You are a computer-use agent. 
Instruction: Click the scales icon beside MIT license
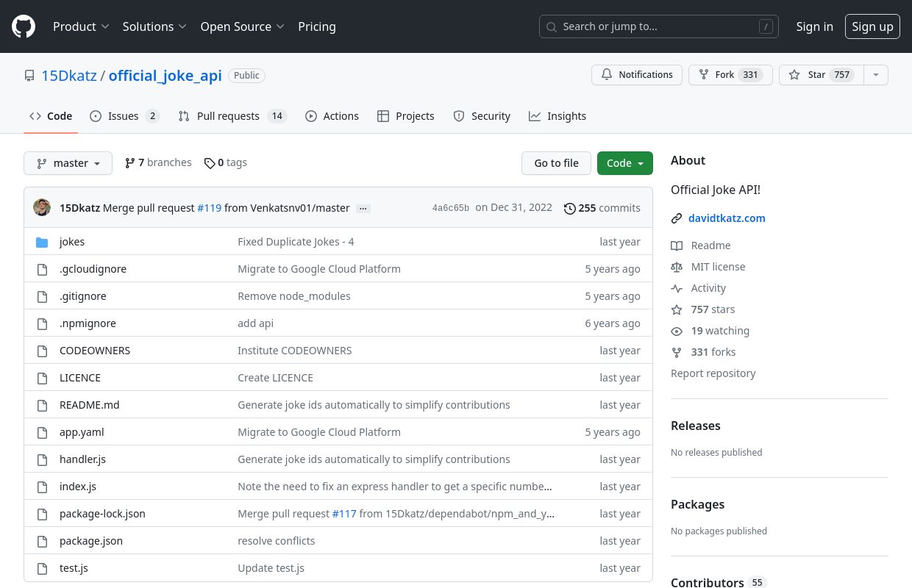677,267
